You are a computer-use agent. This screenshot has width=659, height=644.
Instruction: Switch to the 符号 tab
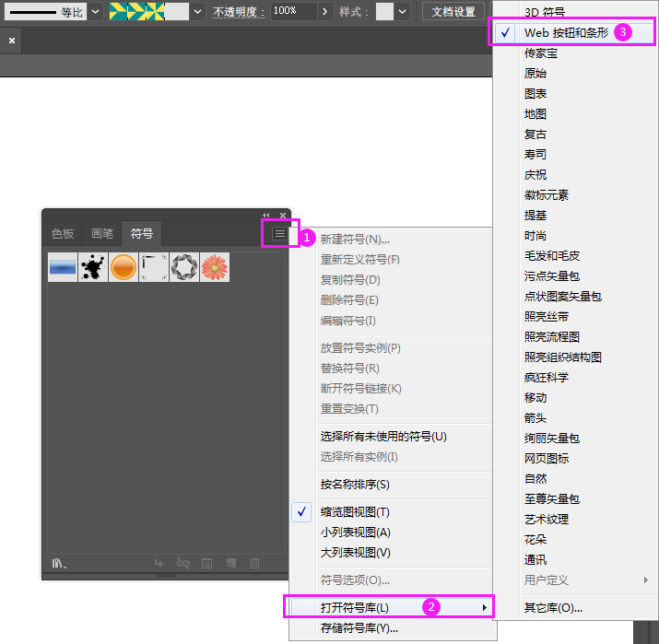[x=142, y=234]
